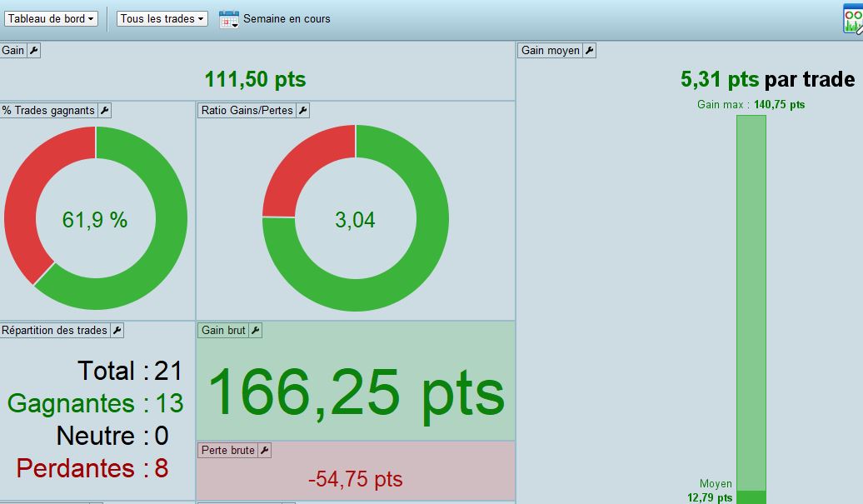Screen dimensions: 863x504
Task: Click the Moyen 12,79 pts label
Action: (710, 491)
